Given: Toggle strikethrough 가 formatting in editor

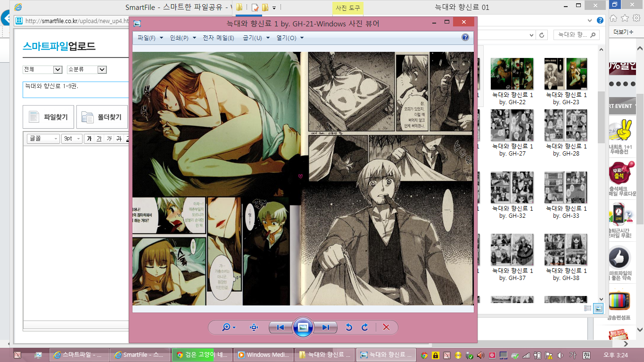Looking at the screenshot, I should [119, 139].
